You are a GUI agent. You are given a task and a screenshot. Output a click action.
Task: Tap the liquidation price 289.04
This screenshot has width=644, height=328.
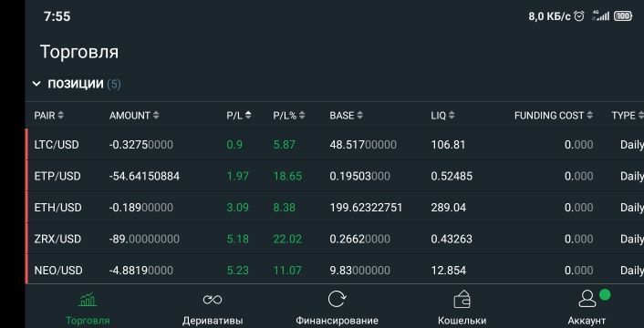(449, 208)
